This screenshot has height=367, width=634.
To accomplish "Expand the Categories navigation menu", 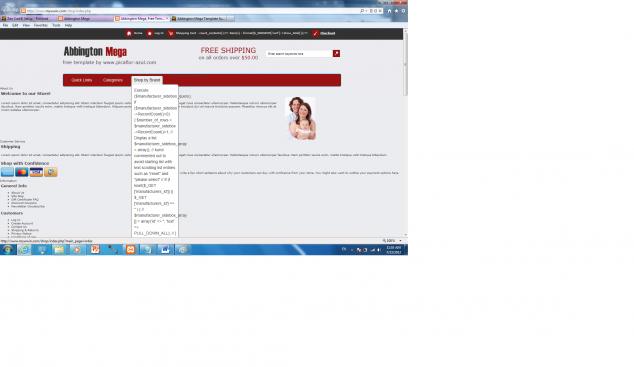I will pyautogui.click(x=113, y=80).
